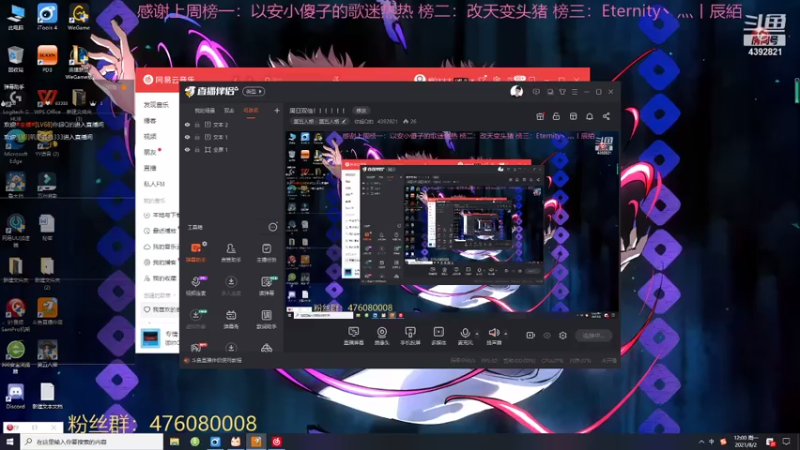The width and height of the screenshot is (800, 450).
Task: Focus the Windows taskbar search box
Action: [x=92, y=441]
